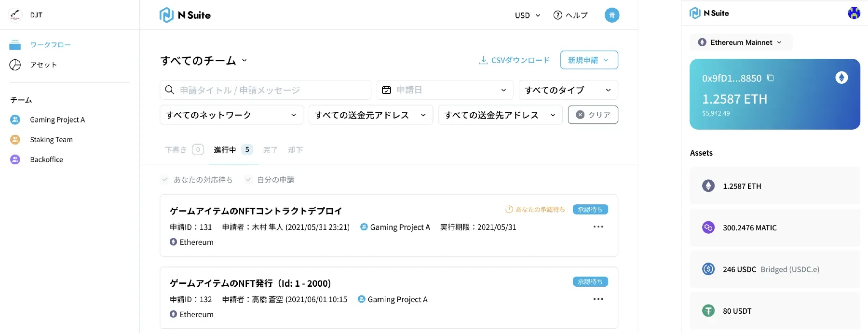Viewport: 868px width, 333px height.
Task: Click the あなたの承認待ち clock icon
Action: pos(509,210)
